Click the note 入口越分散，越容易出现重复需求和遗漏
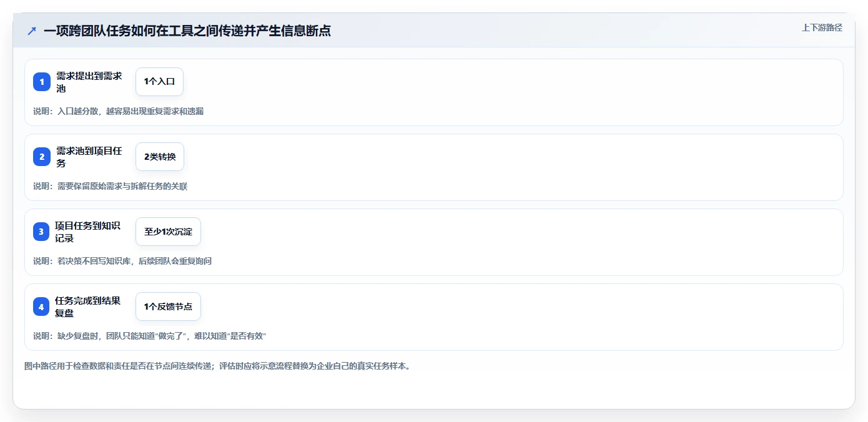Viewport: 868px width, 422px height. [131, 111]
